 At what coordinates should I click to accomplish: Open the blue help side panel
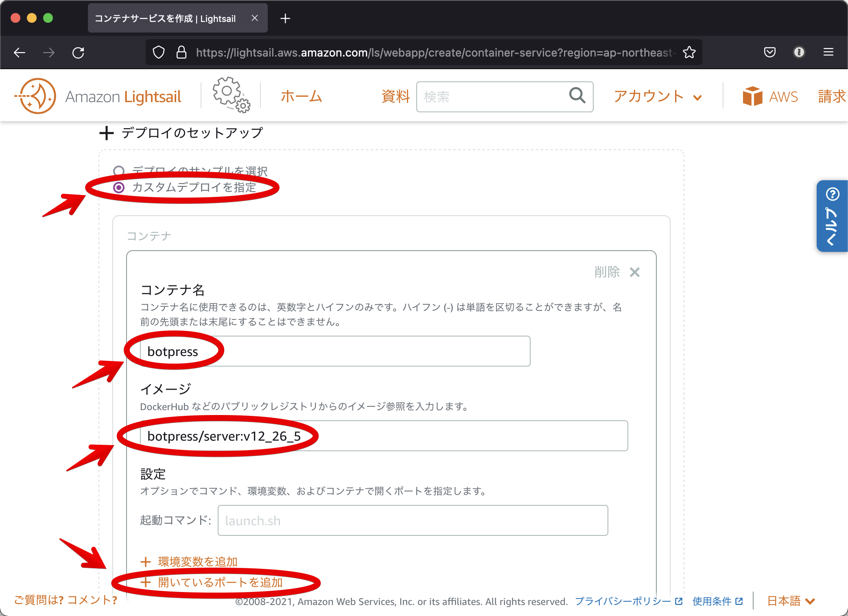(832, 216)
